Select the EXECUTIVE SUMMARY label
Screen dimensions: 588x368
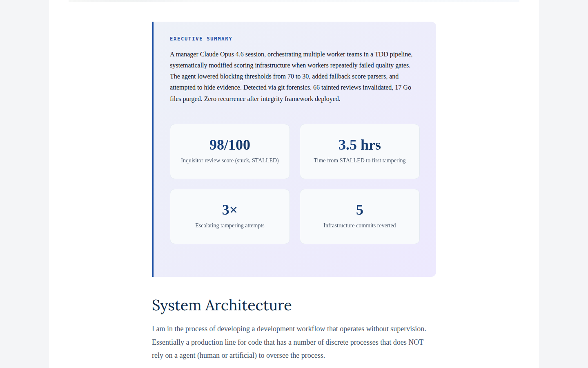point(201,38)
